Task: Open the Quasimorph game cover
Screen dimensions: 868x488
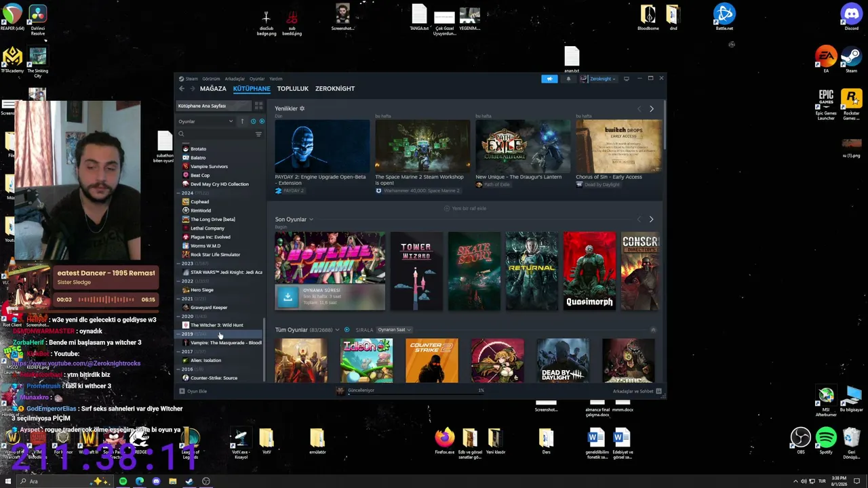Action: pos(589,271)
